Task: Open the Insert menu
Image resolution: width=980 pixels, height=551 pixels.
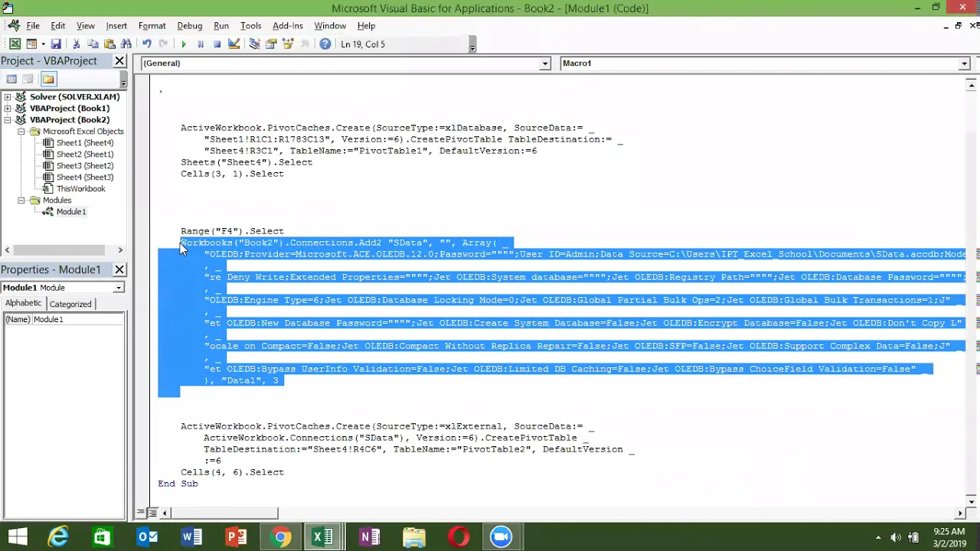Action: pyautogui.click(x=116, y=25)
